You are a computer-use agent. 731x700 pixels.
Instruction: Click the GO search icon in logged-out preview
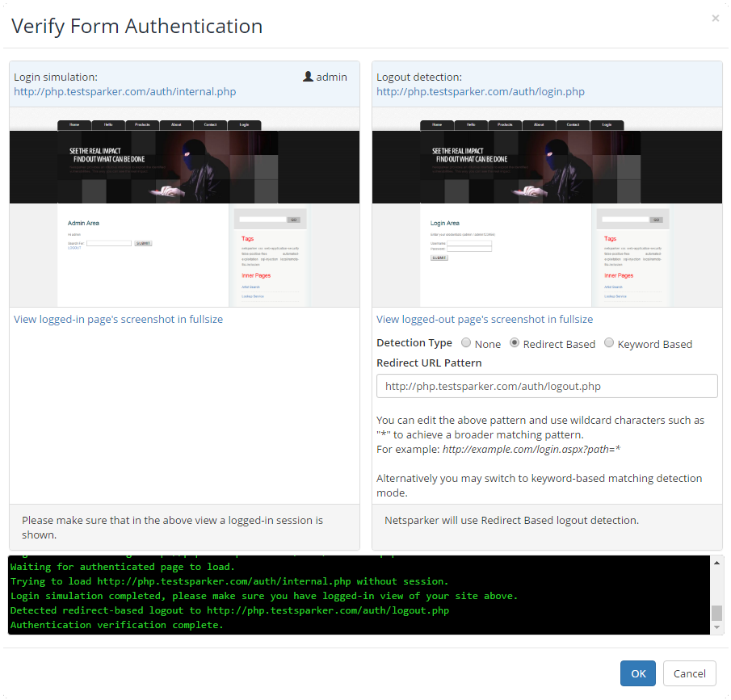(656, 219)
